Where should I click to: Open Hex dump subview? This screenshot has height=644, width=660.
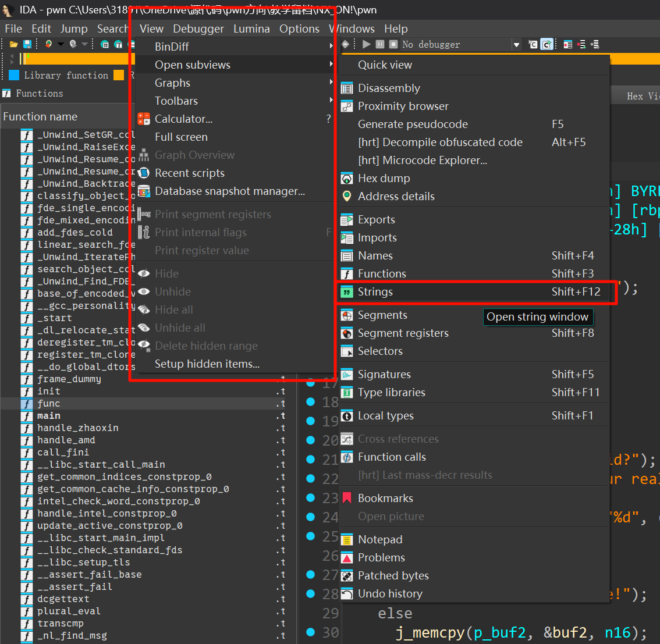click(x=474, y=179)
